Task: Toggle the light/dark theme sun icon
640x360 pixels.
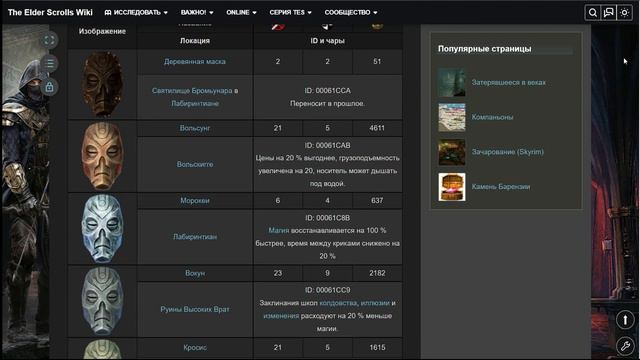Action: (624, 13)
